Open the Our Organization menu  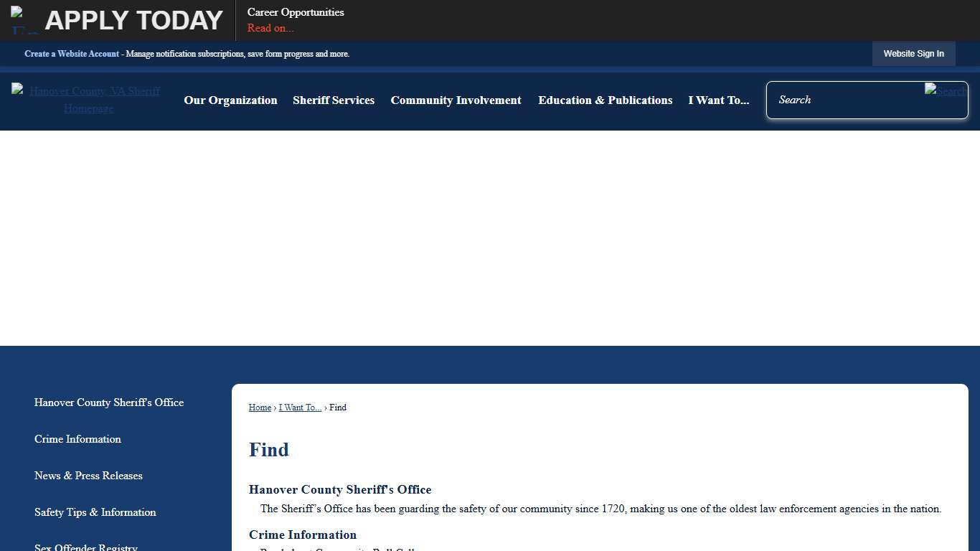[230, 100]
